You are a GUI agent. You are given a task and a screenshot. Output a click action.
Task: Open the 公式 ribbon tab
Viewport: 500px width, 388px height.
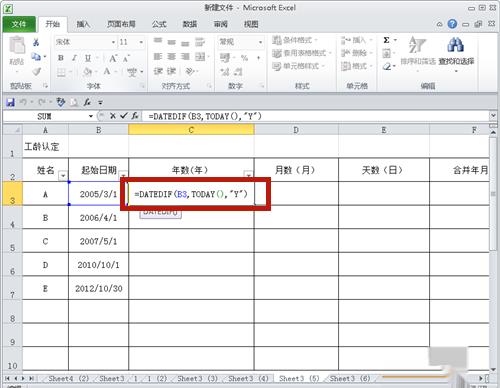[159, 24]
